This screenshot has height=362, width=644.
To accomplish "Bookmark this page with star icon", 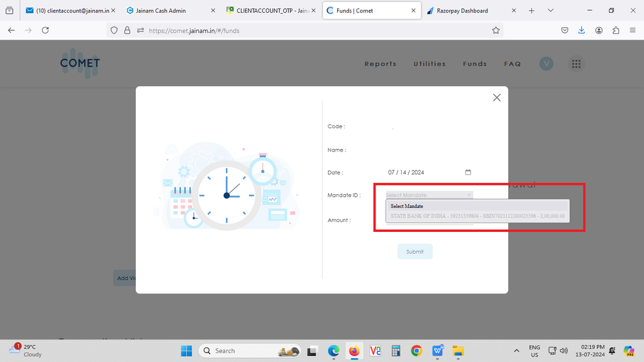I will pyautogui.click(x=496, y=30).
